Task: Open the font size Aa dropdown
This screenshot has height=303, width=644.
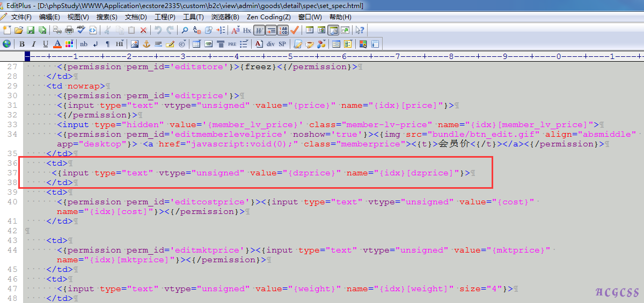Action: [236, 30]
